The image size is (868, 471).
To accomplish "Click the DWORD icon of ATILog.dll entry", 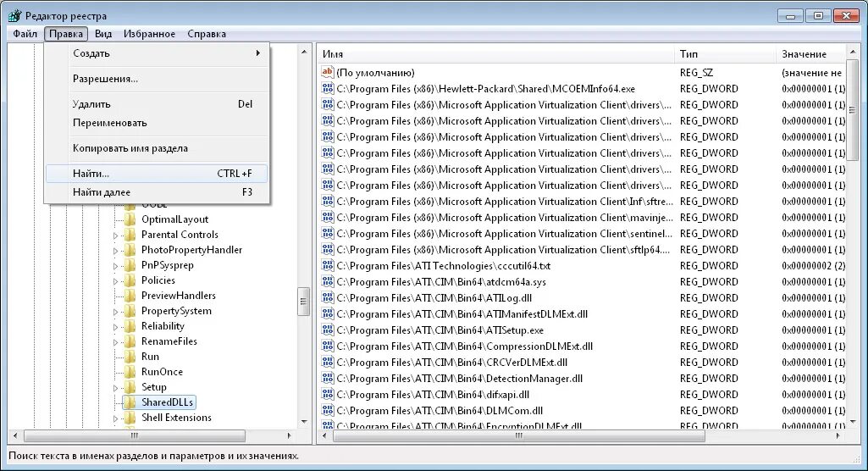I will pyautogui.click(x=328, y=297).
